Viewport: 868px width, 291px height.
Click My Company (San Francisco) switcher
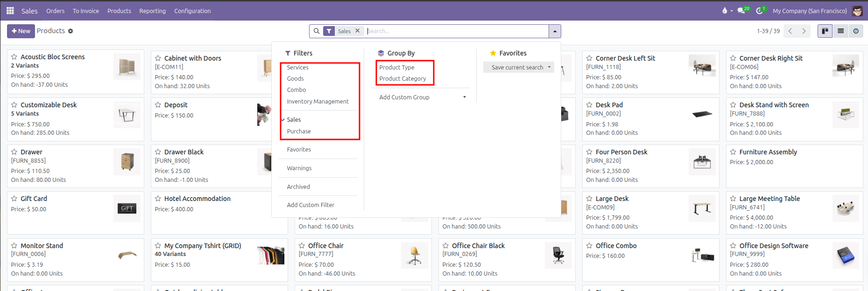[810, 11]
